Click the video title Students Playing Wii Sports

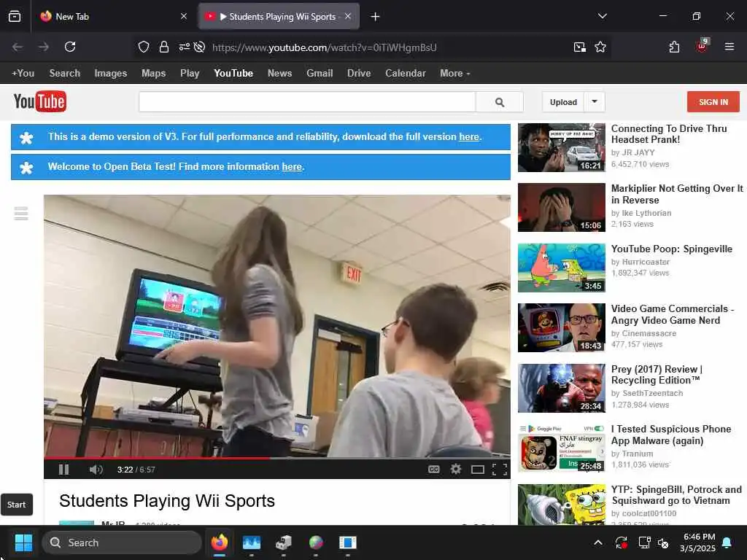167,501
